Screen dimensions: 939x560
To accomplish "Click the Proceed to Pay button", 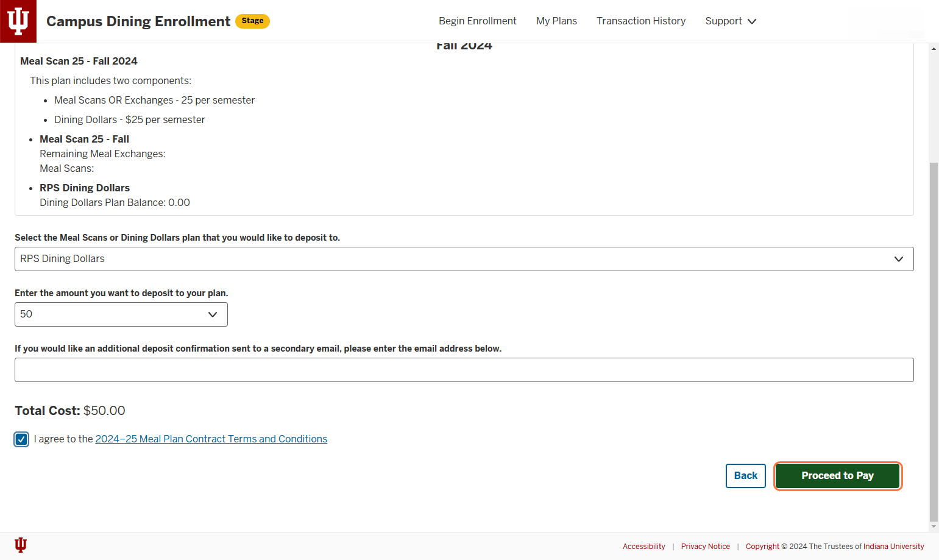I will click(837, 476).
